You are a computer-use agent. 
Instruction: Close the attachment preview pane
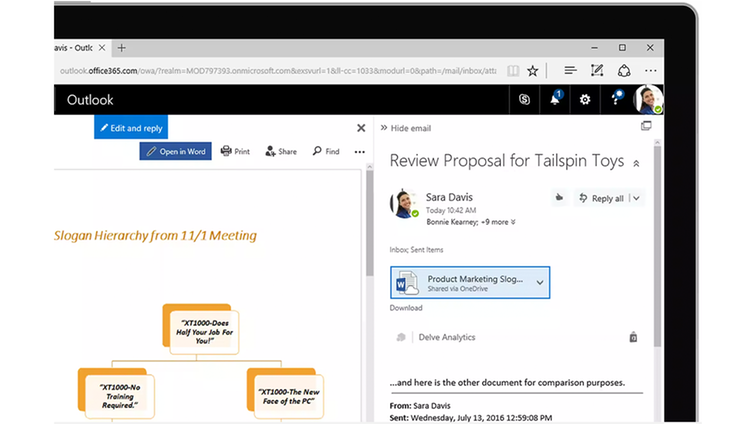(x=361, y=128)
